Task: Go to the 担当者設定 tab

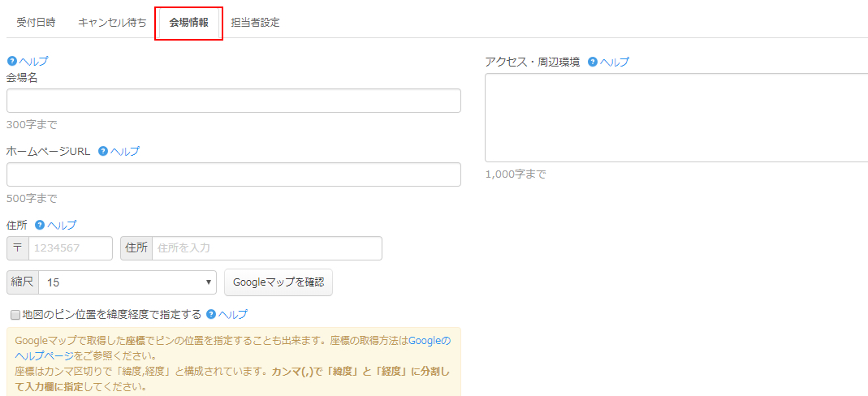Action: [255, 23]
